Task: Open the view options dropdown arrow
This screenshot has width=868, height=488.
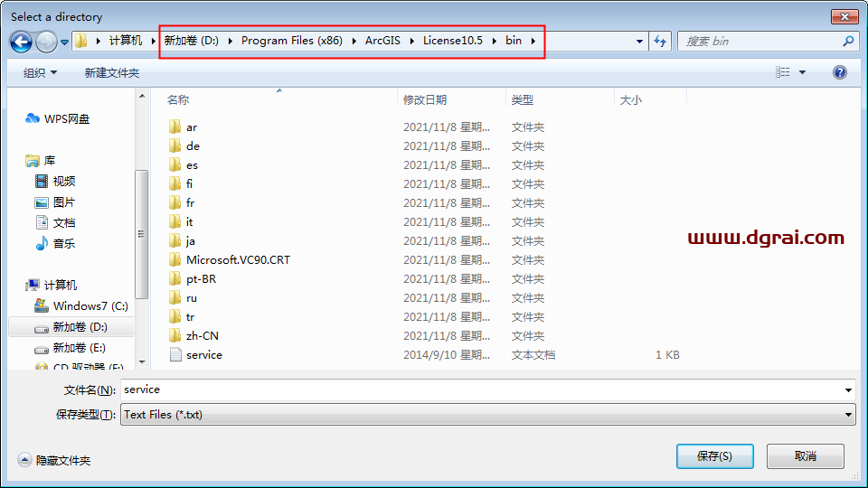Action: (802, 72)
